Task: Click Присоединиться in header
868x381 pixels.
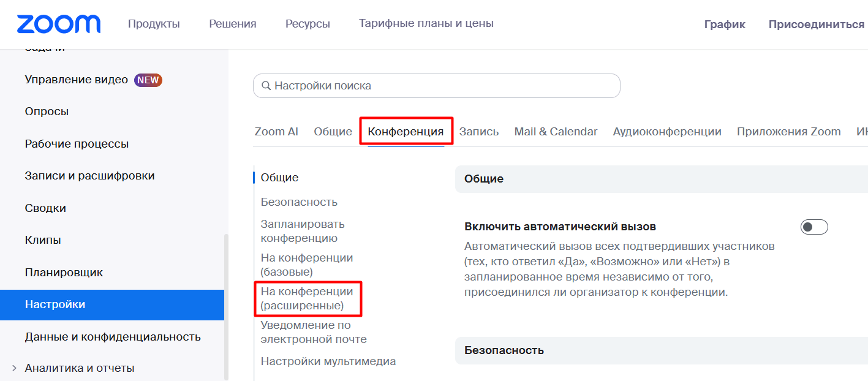Action: [x=817, y=25]
